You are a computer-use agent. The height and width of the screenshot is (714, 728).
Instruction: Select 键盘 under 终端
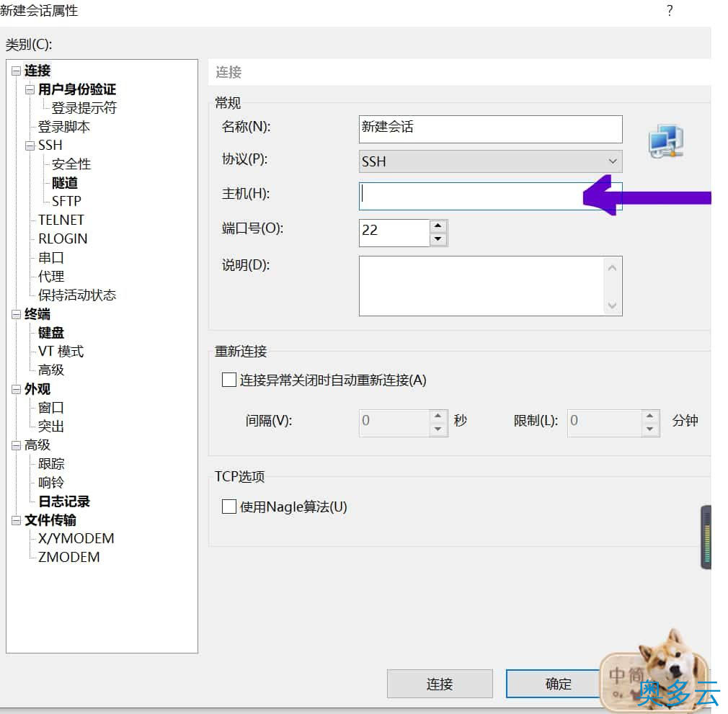point(51,333)
